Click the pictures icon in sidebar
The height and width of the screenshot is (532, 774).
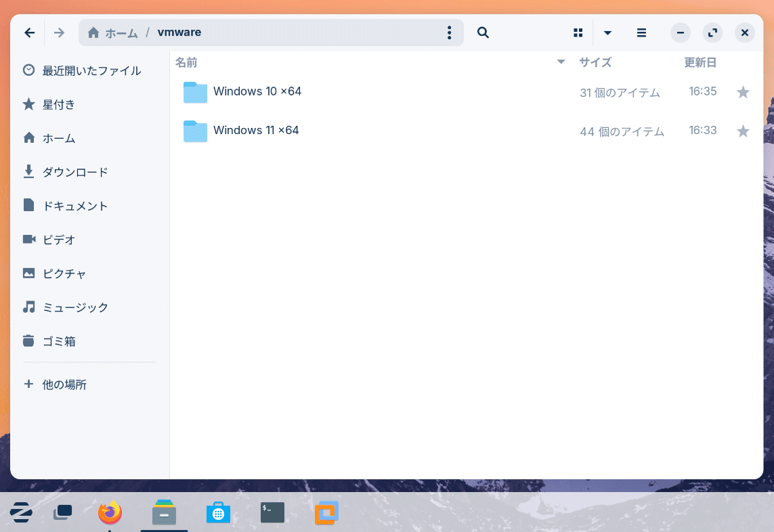coord(28,273)
